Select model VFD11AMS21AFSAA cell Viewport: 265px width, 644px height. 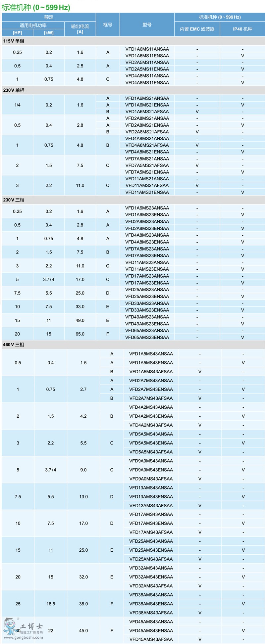[x=147, y=185]
